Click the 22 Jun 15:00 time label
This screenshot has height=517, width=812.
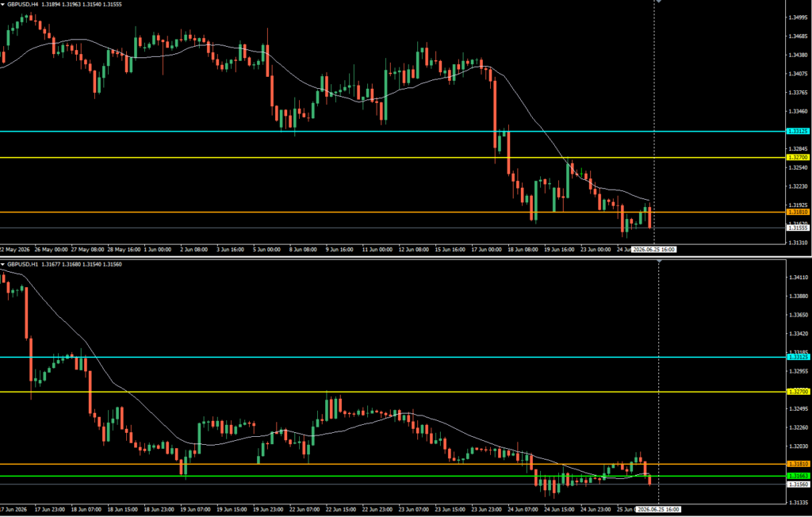tap(341, 510)
